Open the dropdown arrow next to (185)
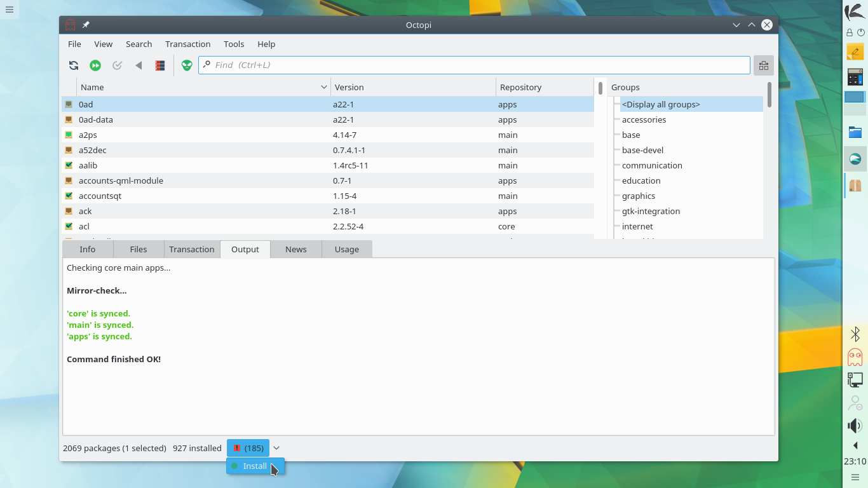 [x=276, y=448]
